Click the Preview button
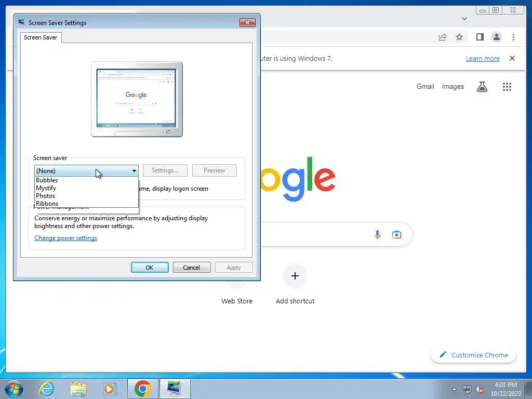Viewport: 532px width, 399px height. 215,170
